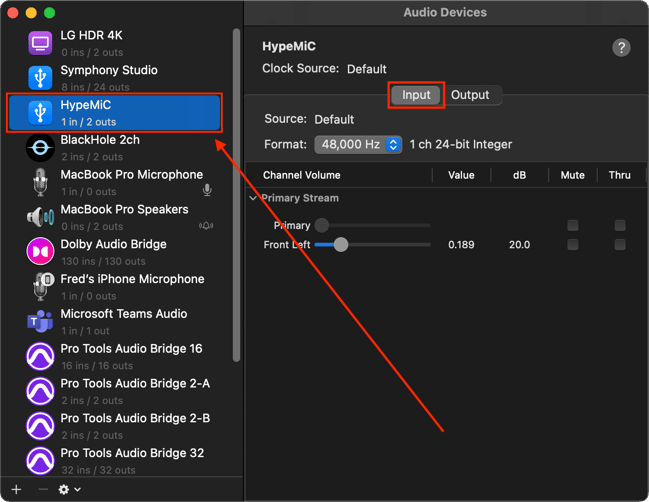
Task: Enable Thru for Front Left channel
Action: pos(620,245)
